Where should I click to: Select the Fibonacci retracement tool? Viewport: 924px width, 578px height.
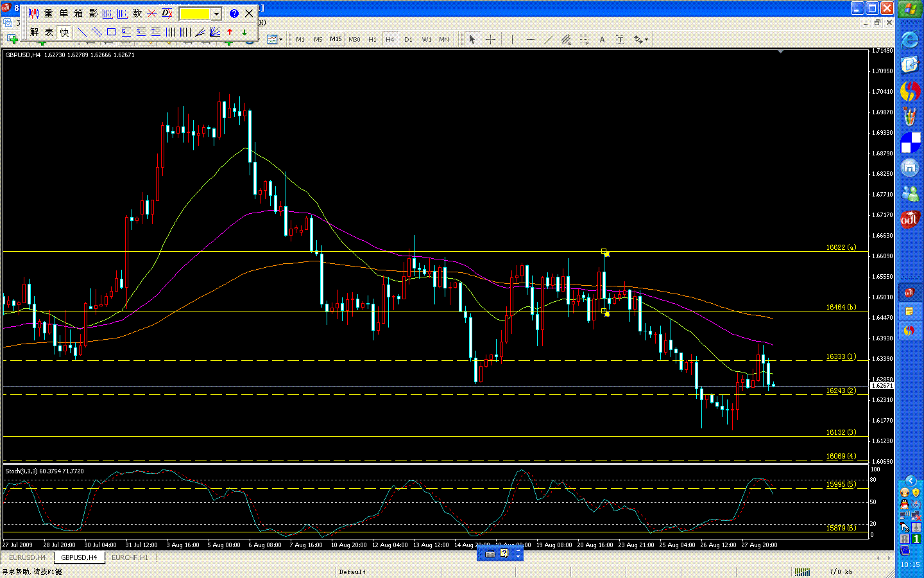584,40
